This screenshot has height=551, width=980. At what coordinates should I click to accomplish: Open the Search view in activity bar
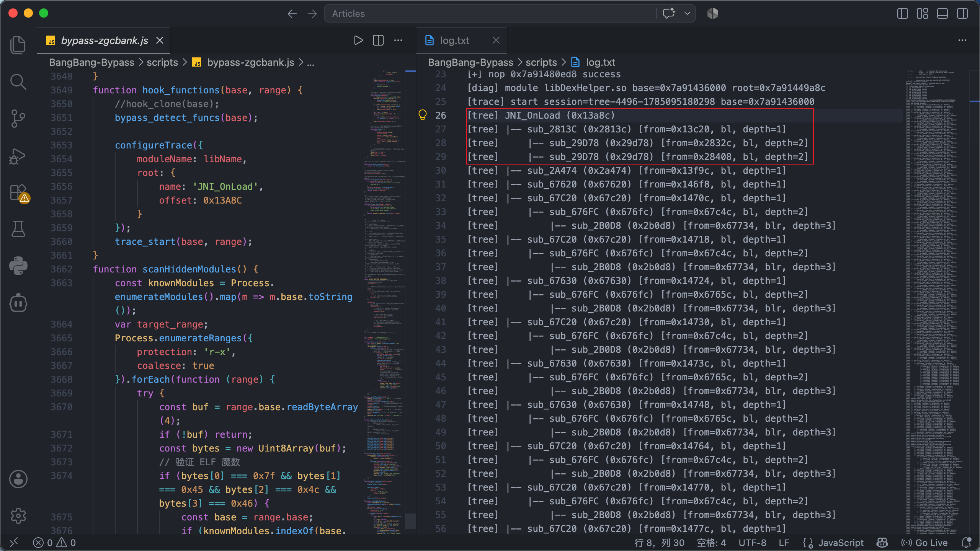[18, 82]
